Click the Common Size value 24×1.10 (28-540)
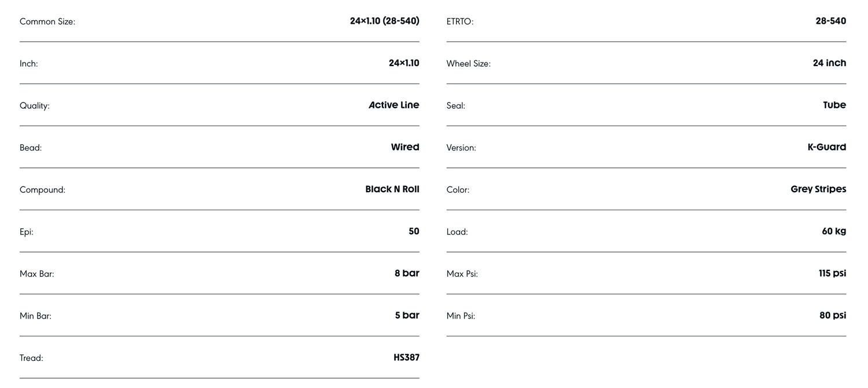 pos(384,21)
